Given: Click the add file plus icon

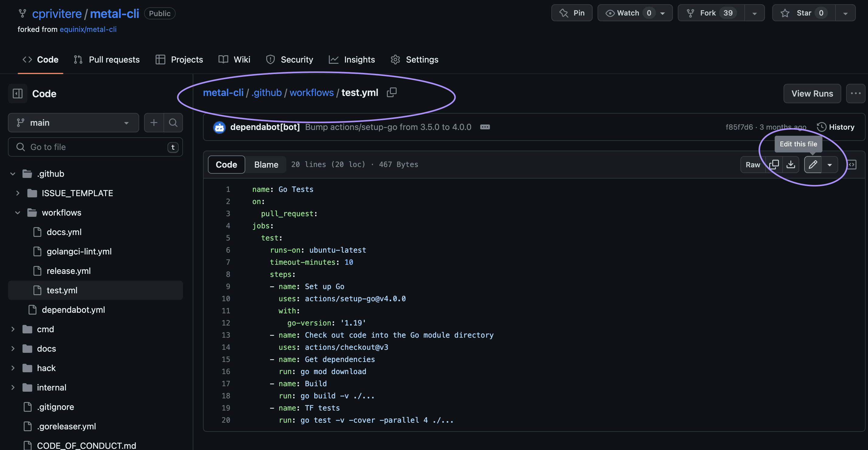Looking at the screenshot, I should pyautogui.click(x=154, y=122).
